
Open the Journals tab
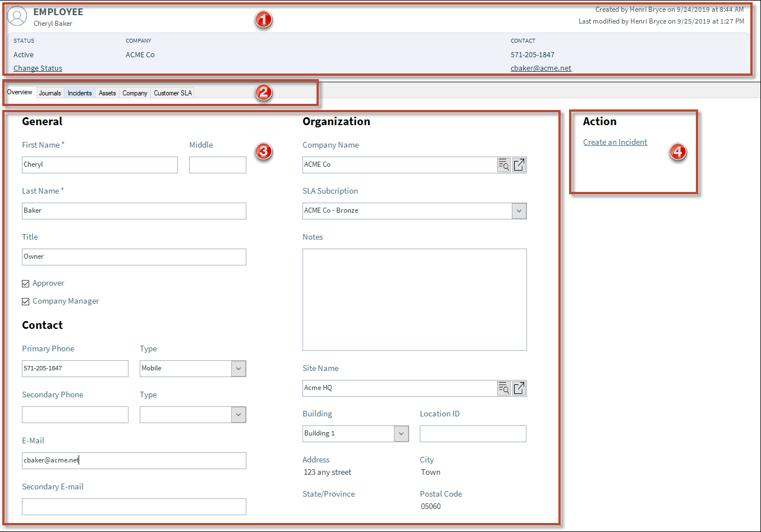pos(50,93)
